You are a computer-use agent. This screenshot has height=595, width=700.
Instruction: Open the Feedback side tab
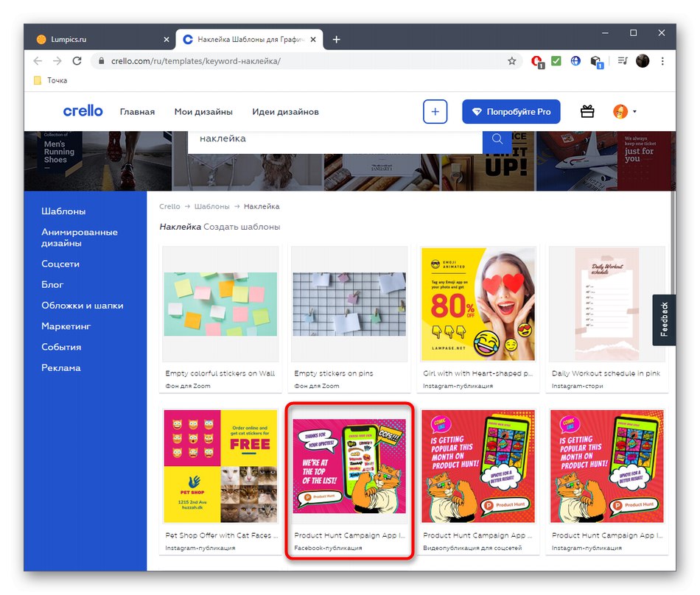664,320
